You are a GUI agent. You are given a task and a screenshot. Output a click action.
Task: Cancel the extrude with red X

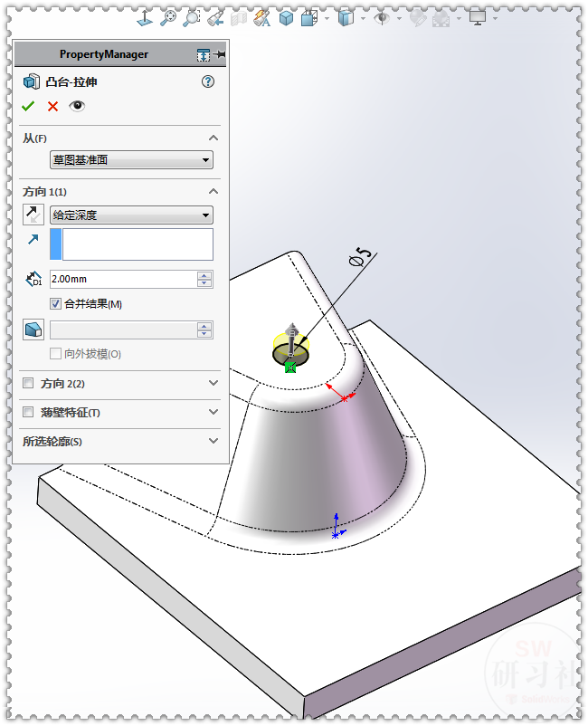click(x=52, y=107)
